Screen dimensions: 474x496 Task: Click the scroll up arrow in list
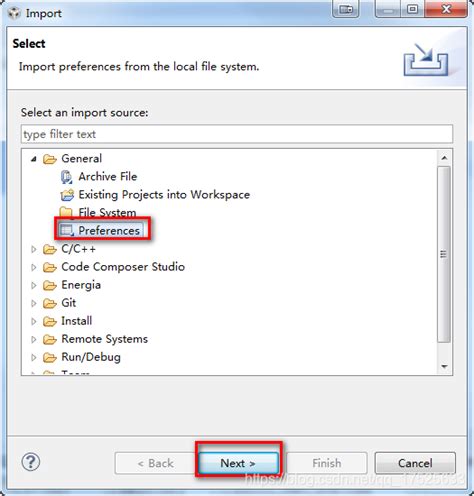click(x=444, y=158)
